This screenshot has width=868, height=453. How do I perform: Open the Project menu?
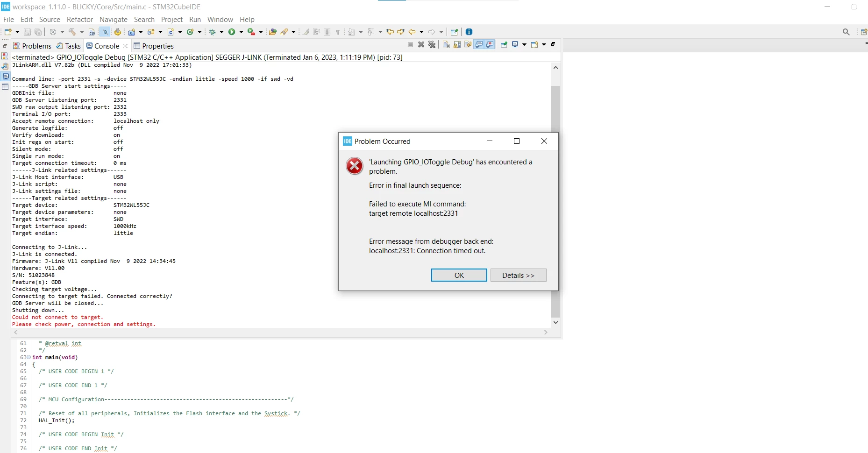pyautogui.click(x=172, y=19)
